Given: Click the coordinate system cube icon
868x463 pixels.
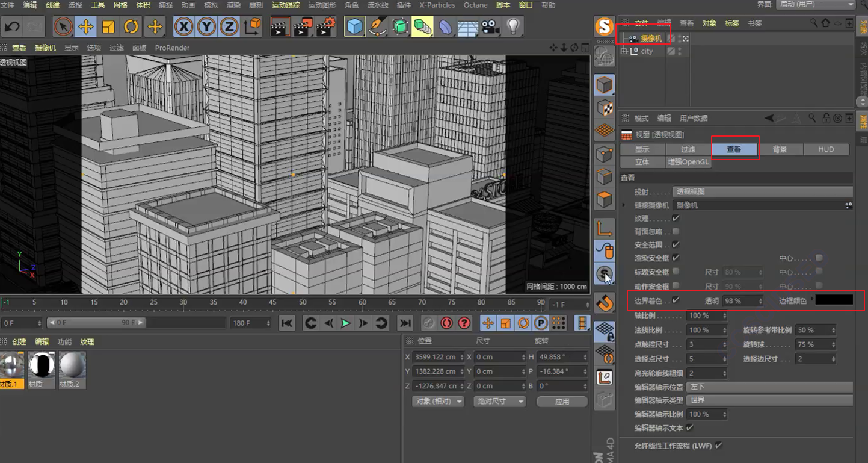Looking at the screenshot, I should coord(253,27).
